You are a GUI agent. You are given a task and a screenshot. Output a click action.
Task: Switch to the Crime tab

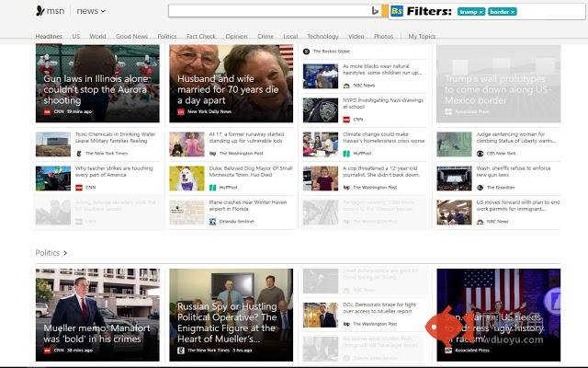pos(266,36)
